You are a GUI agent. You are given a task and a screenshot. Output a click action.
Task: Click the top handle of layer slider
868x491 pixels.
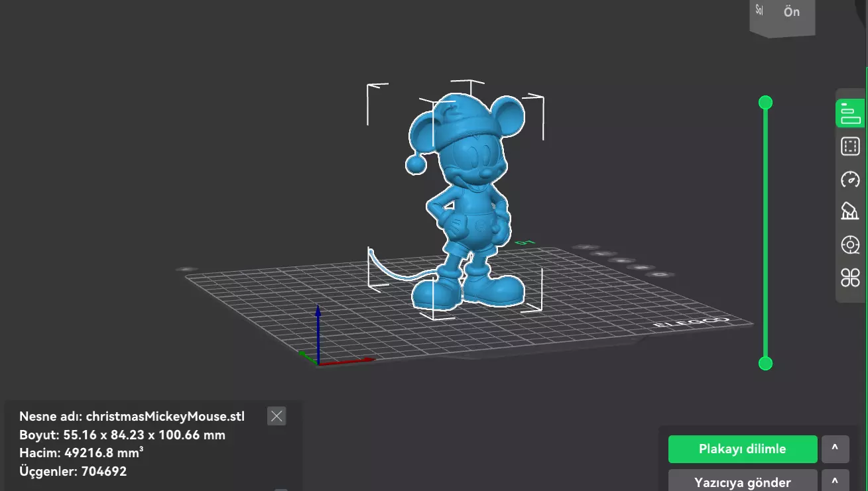click(765, 102)
